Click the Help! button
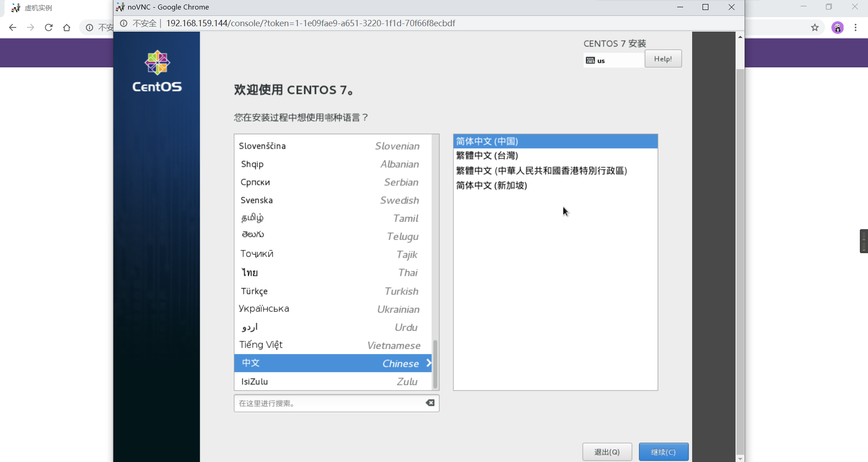Viewport: 868px width, 462px height. (x=662, y=59)
